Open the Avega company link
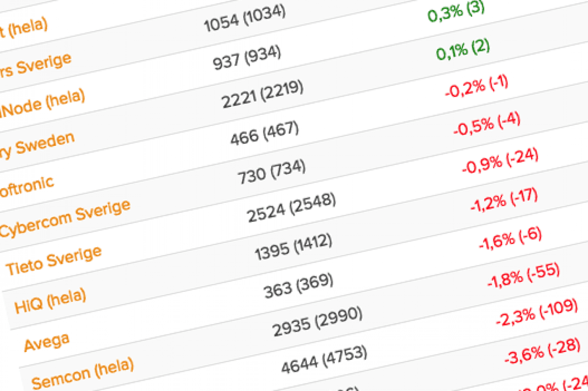This screenshot has width=588, height=391. (x=47, y=342)
